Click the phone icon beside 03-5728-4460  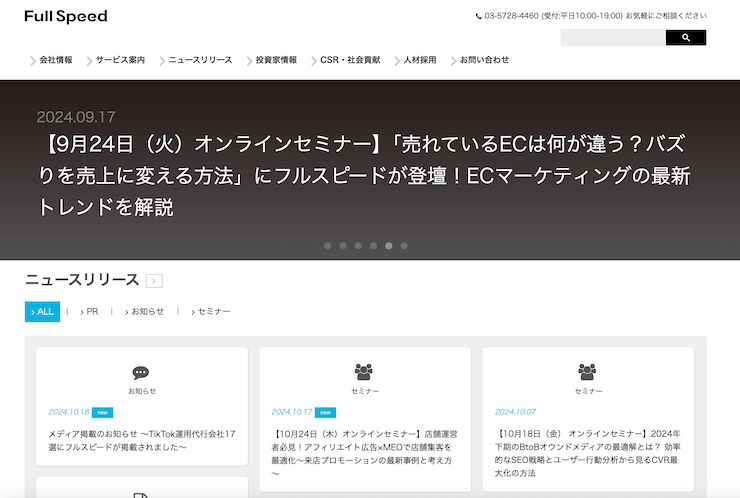[478, 16]
